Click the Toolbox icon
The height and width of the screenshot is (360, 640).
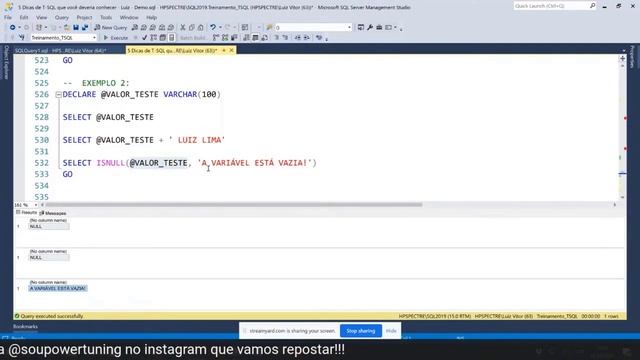click(x=379, y=27)
